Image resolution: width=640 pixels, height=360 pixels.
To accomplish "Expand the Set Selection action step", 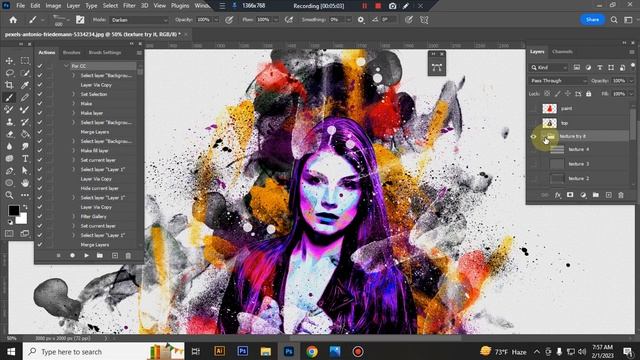I will tap(74, 94).
